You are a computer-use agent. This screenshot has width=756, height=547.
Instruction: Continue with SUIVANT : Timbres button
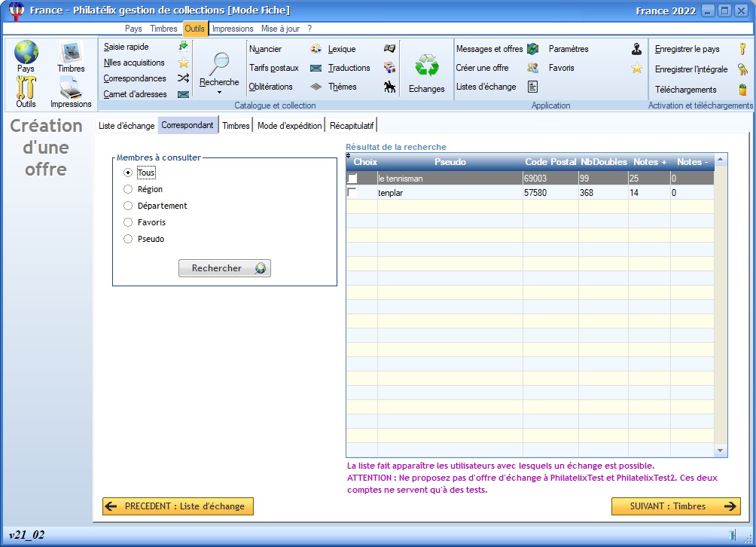click(676, 506)
